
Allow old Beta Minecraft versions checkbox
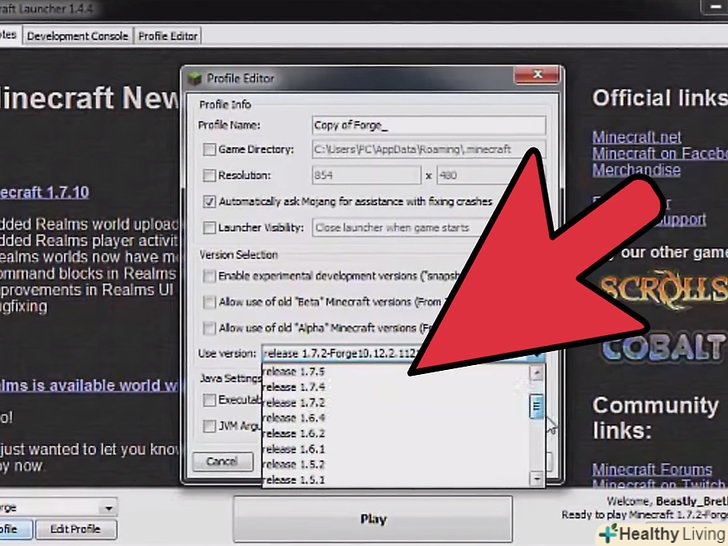(209, 302)
